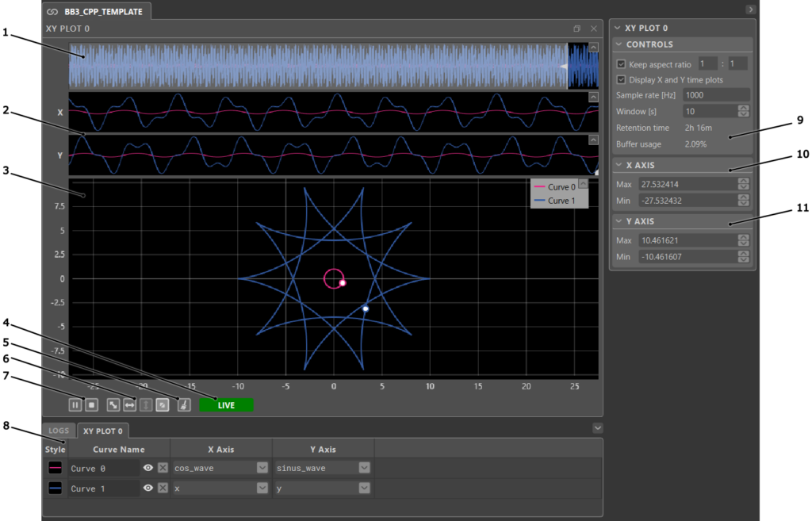Remove Curve 1 with its X icon

(163, 488)
